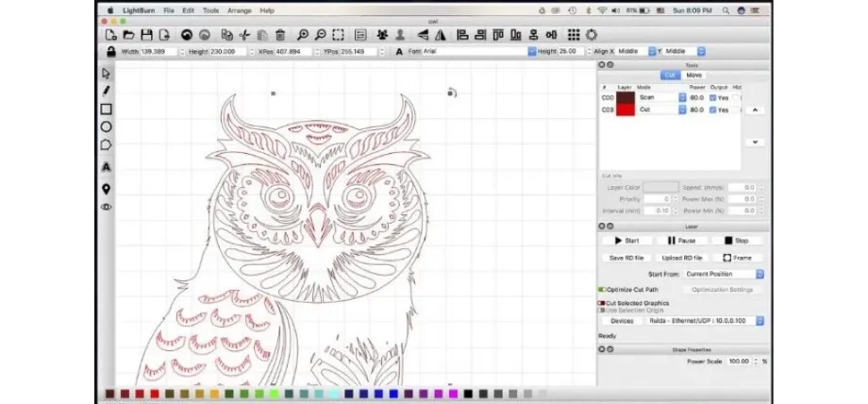The width and height of the screenshot is (868, 404).
Task: Select the pencil Draw Lines tool
Action: pyautogui.click(x=107, y=91)
